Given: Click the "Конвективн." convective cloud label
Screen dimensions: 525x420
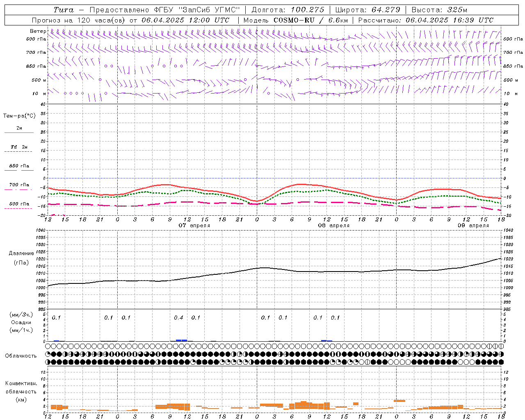Looking at the screenshot, I should 21,383.
